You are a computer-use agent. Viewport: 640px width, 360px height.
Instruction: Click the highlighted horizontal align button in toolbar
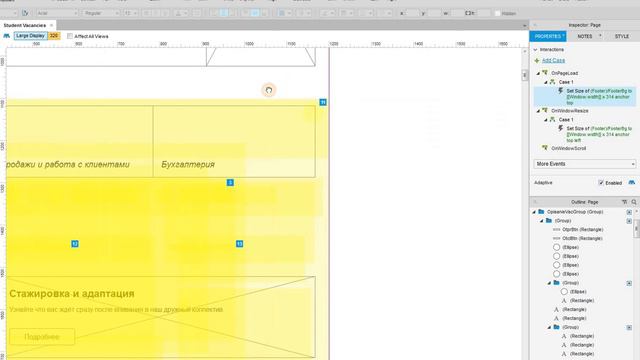pyautogui.click(x=224, y=13)
